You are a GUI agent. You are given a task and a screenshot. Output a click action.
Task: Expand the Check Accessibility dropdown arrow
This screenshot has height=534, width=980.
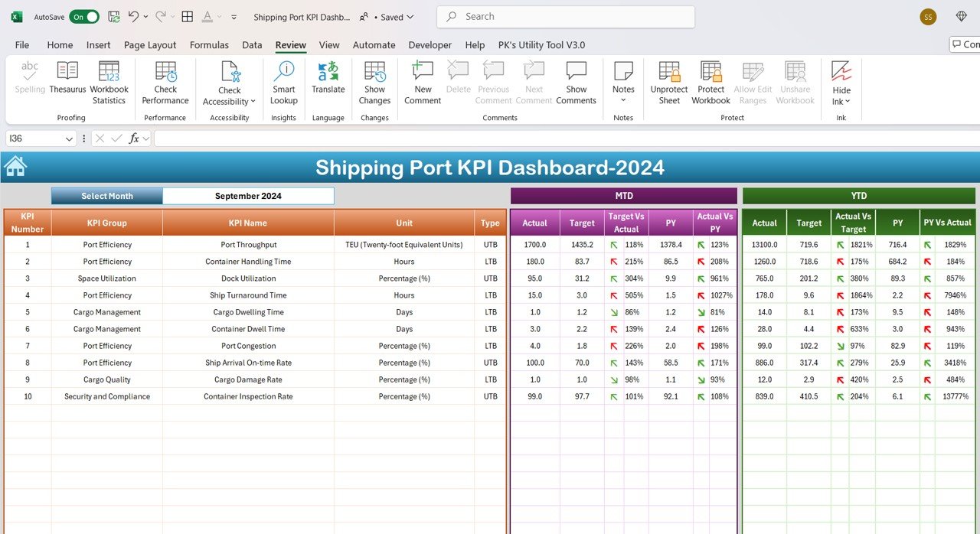253,102
